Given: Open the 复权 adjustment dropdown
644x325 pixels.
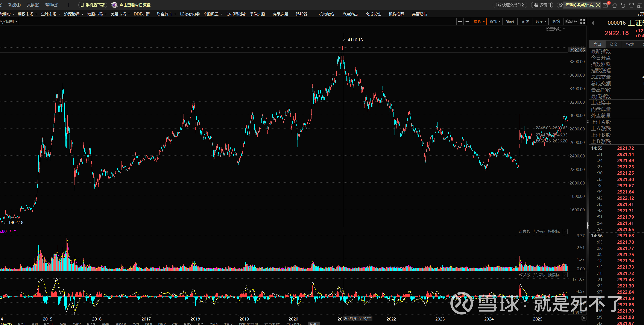Looking at the screenshot, I should (479, 21).
